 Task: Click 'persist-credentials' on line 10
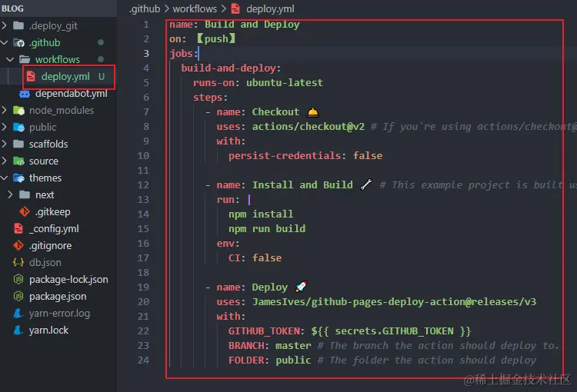point(285,155)
